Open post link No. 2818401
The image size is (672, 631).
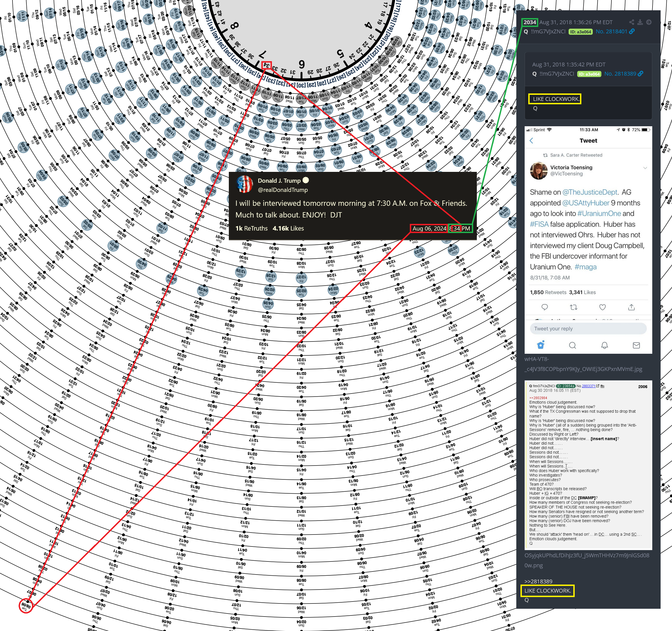pyautogui.click(x=611, y=31)
